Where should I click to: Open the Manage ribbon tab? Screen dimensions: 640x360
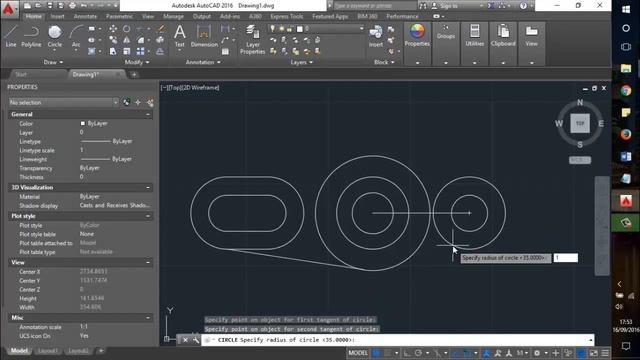tap(173, 16)
